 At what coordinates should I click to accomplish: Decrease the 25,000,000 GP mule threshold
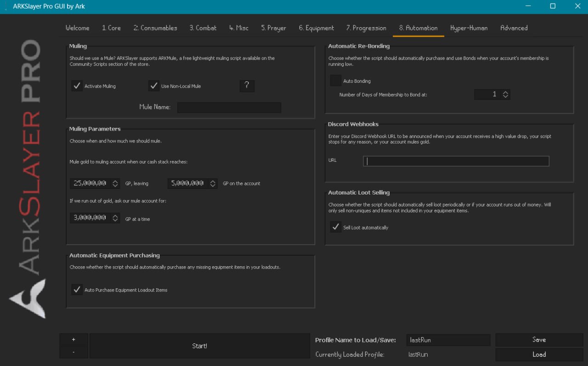115,186
